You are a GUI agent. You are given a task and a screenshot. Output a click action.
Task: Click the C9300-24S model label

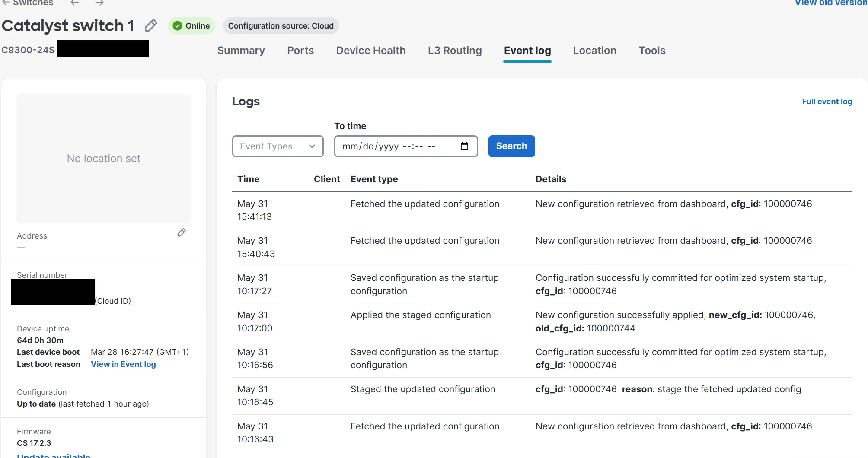(28, 50)
